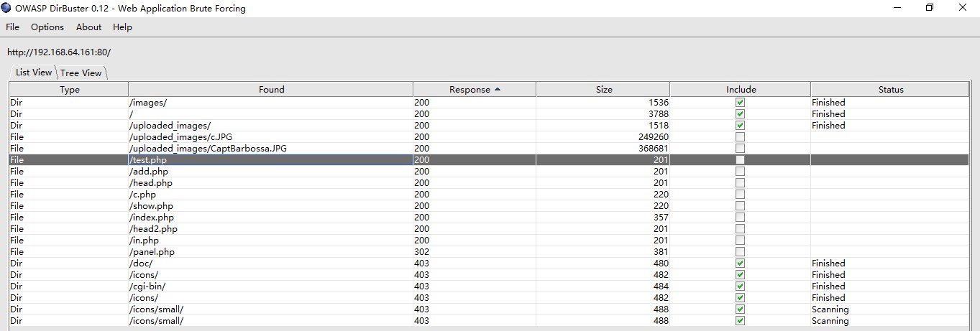Uncheck Include for /uploaded_images/ directory row
Screen dimensions: 980x331
(741, 126)
